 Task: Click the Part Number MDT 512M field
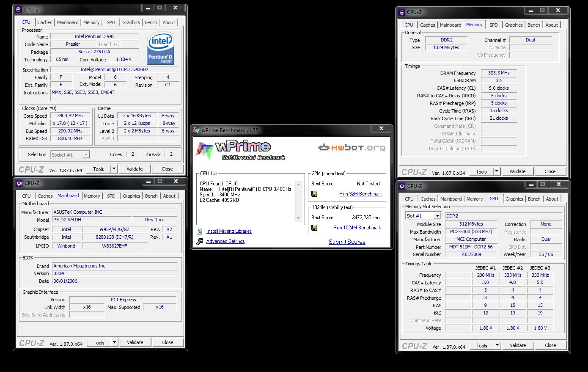471,247
